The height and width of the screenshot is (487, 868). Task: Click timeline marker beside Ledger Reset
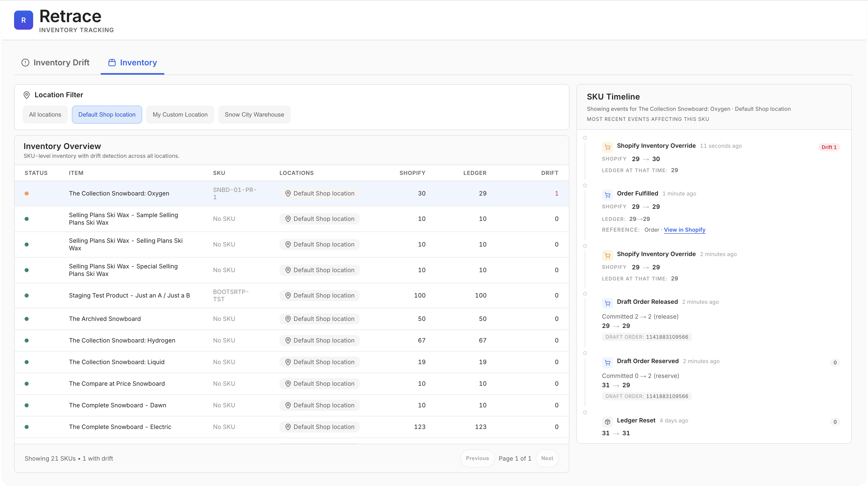click(x=585, y=413)
